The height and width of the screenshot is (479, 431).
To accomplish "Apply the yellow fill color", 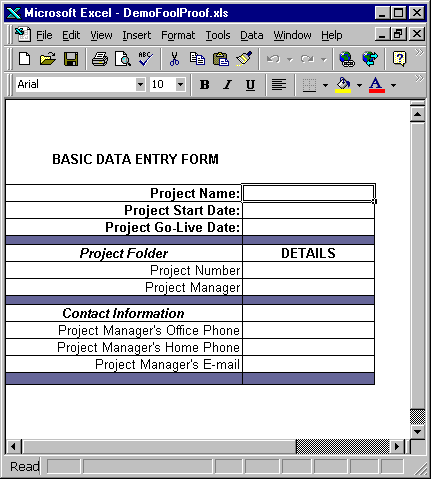I will tap(343, 85).
